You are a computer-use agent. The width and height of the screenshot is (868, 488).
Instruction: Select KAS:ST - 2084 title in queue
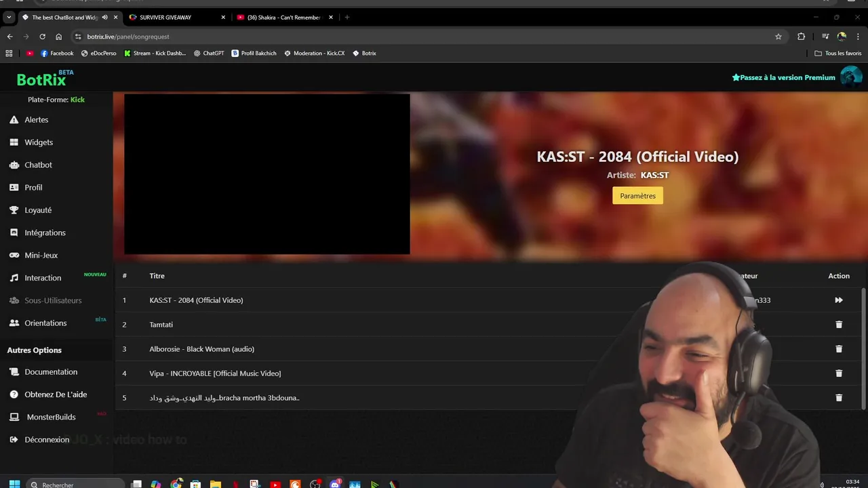[x=196, y=300]
